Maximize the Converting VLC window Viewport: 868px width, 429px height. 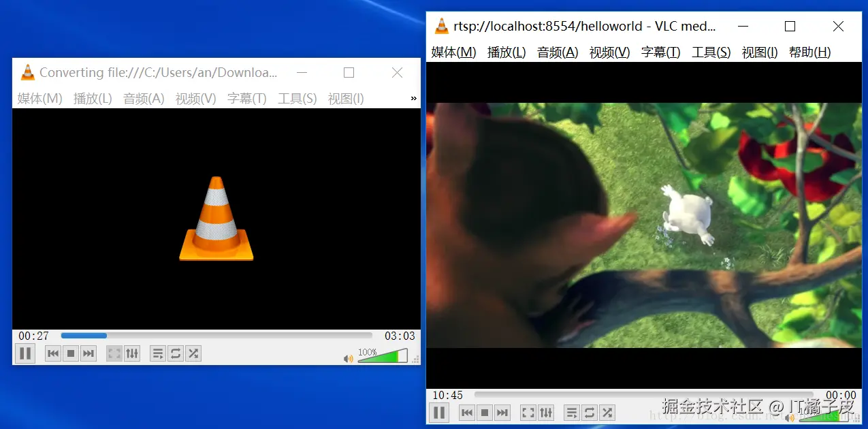pyautogui.click(x=349, y=72)
